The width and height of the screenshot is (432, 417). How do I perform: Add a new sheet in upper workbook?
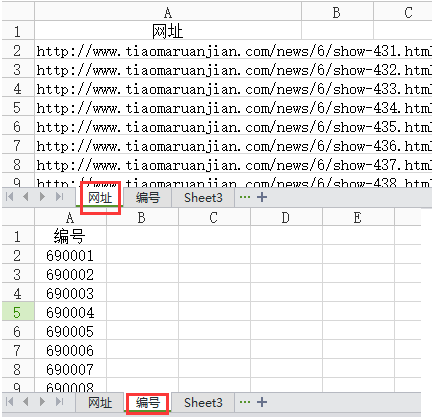click(x=262, y=197)
